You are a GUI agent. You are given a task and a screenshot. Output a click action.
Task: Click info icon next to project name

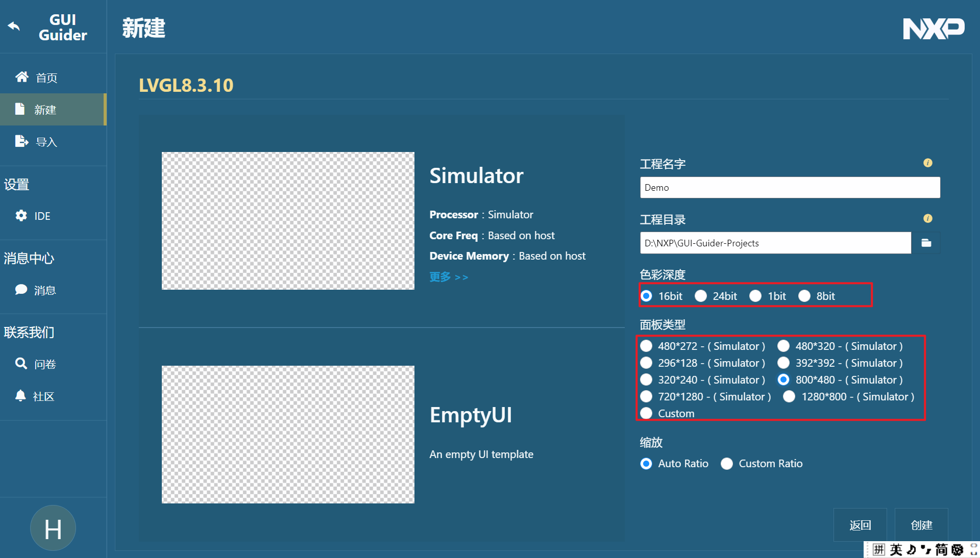tap(928, 163)
